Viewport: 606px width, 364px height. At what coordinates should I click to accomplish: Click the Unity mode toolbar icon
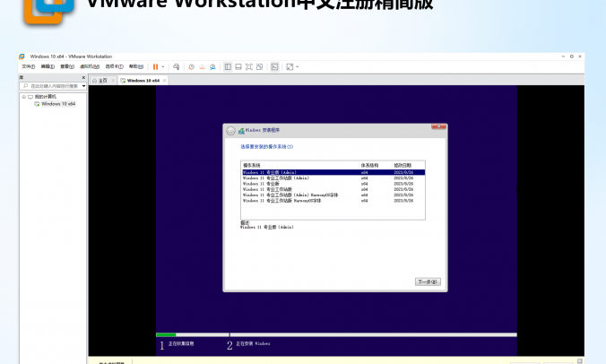(260, 67)
